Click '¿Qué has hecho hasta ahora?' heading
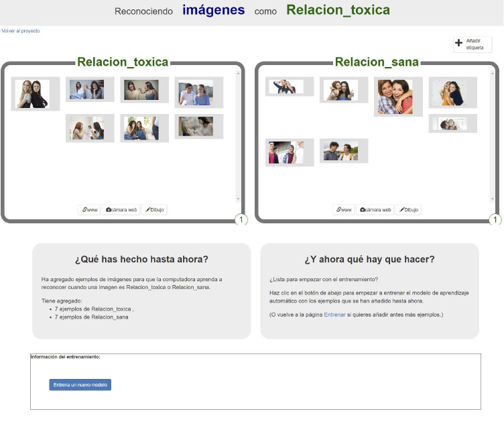 [x=141, y=259]
